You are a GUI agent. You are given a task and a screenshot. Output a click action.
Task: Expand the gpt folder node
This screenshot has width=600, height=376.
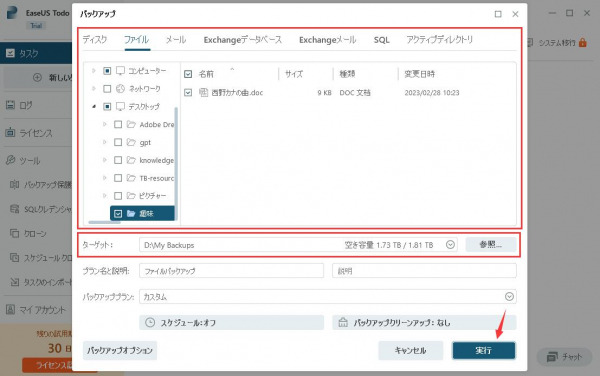104,142
